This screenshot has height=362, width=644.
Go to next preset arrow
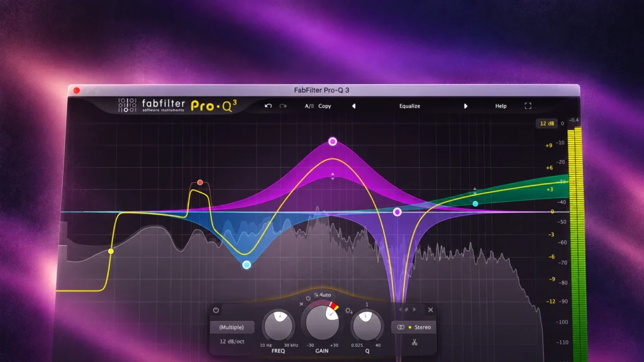click(465, 106)
